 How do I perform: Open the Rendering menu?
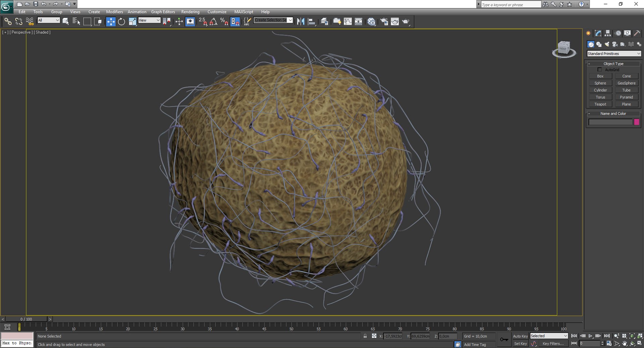pos(190,12)
